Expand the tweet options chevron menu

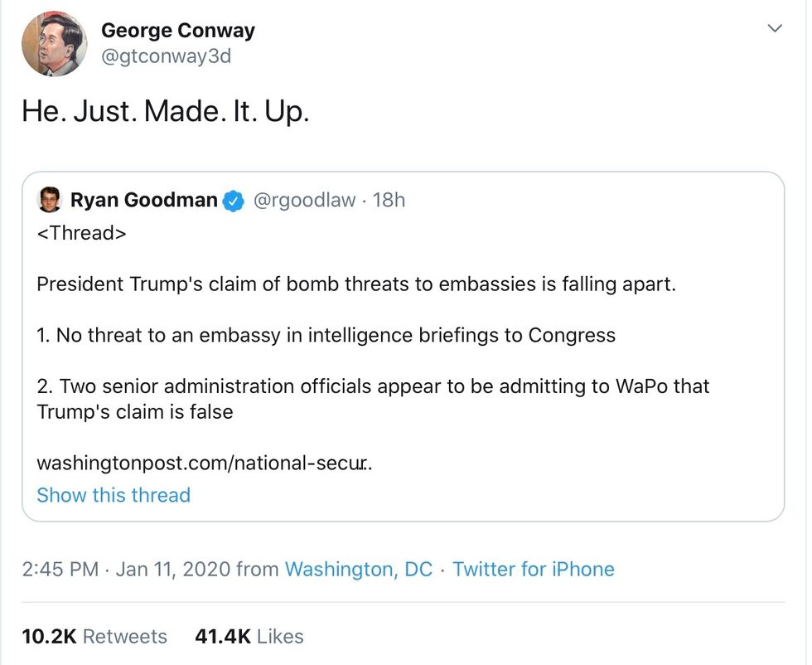point(775,29)
